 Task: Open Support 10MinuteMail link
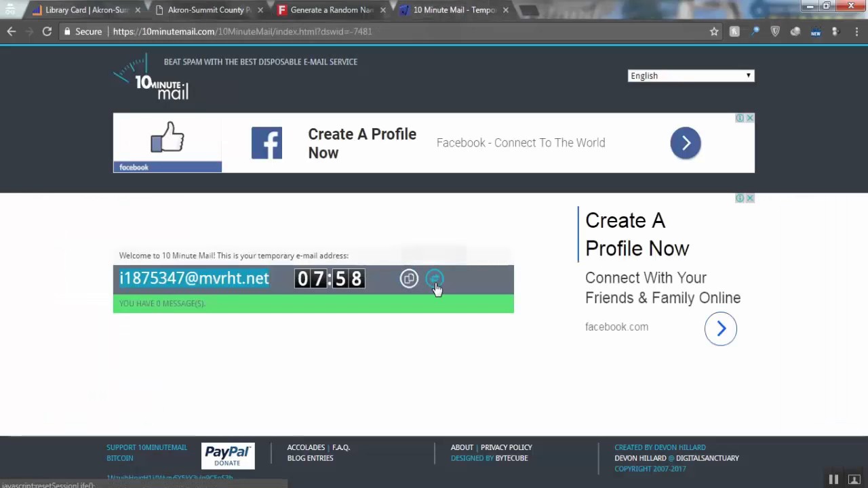tap(146, 447)
